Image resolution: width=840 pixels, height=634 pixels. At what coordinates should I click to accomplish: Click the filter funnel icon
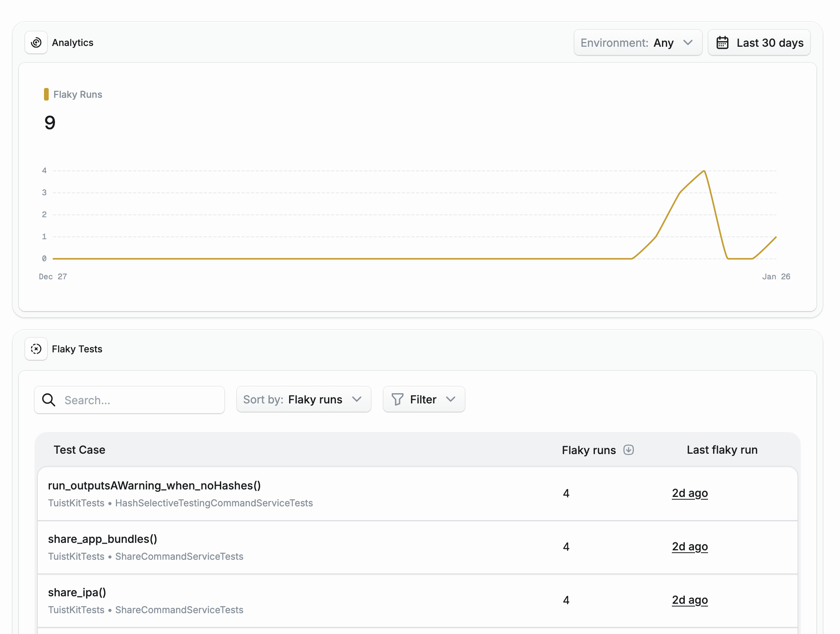click(x=398, y=399)
